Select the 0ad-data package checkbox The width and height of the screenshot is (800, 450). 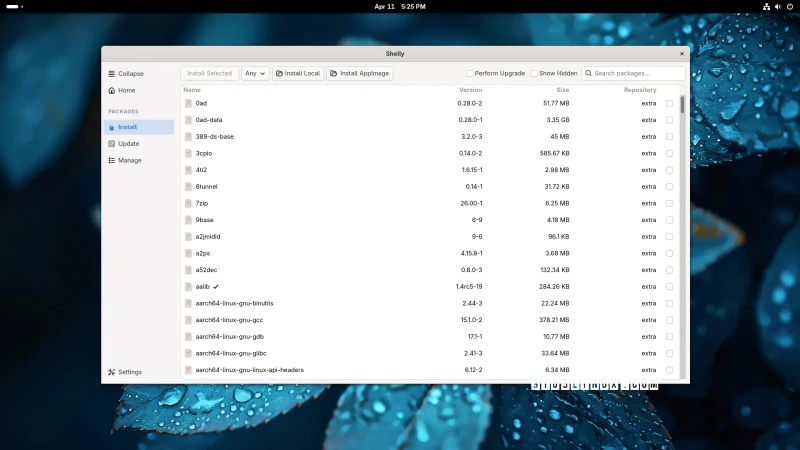coord(669,120)
